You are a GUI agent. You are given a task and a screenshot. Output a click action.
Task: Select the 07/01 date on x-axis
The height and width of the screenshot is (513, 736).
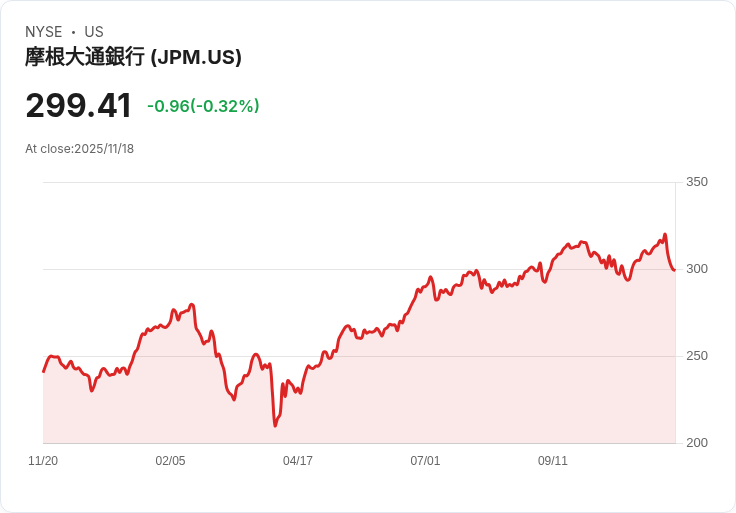coord(425,461)
